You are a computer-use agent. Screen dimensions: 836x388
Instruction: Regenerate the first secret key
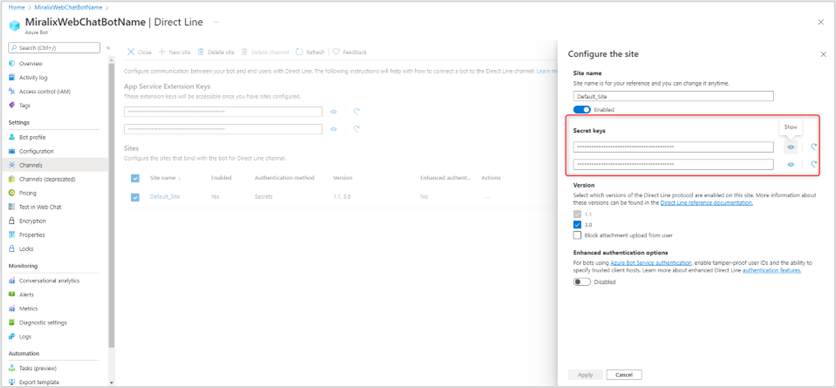(814, 147)
